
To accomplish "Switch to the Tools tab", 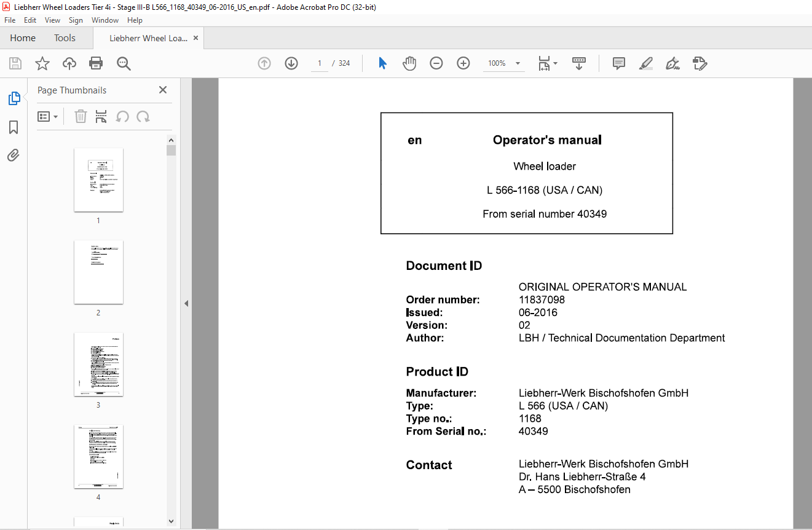I will [x=65, y=38].
